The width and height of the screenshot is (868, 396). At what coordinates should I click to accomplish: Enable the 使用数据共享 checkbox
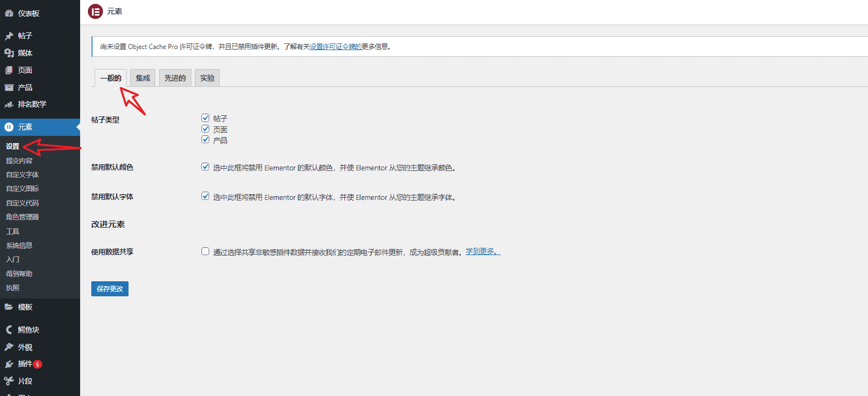point(205,251)
